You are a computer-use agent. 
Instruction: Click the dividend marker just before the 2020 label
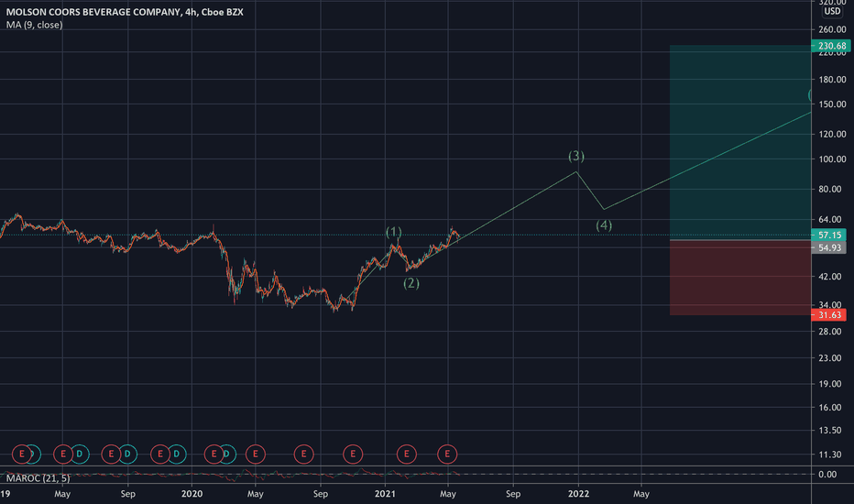point(177,454)
